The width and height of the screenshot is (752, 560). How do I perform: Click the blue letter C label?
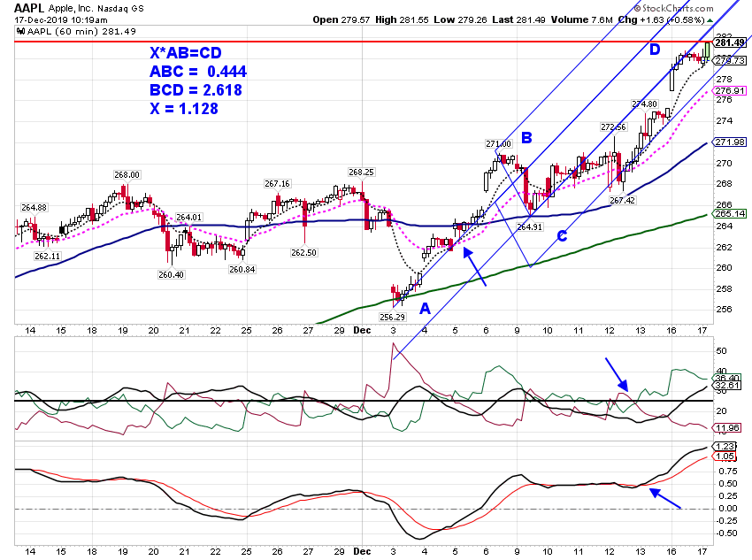(x=562, y=236)
